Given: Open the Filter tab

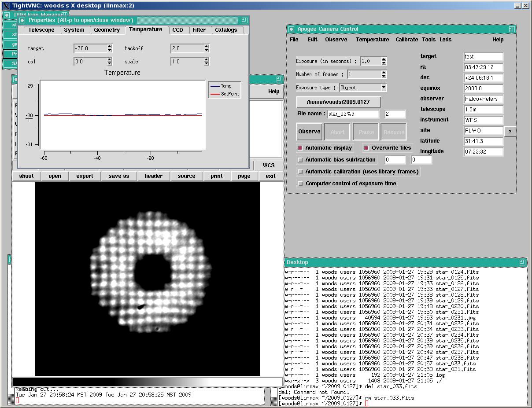Looking at the screenshot, I should click(199, 30).
